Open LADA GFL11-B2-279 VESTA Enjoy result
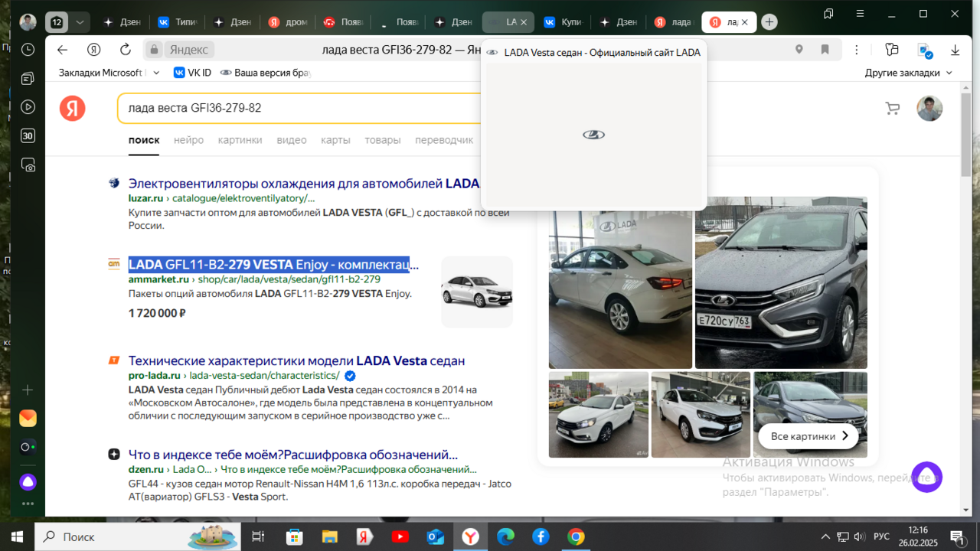 pos(274,265)
